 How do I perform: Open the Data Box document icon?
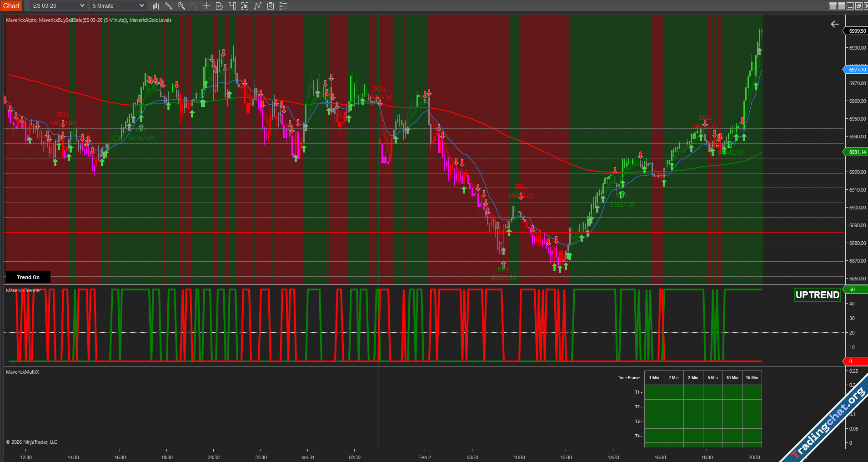click(219, 6)
